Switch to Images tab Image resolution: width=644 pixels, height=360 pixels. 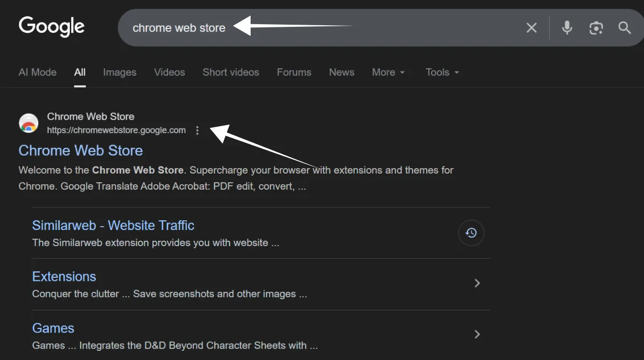pos(120,73)
